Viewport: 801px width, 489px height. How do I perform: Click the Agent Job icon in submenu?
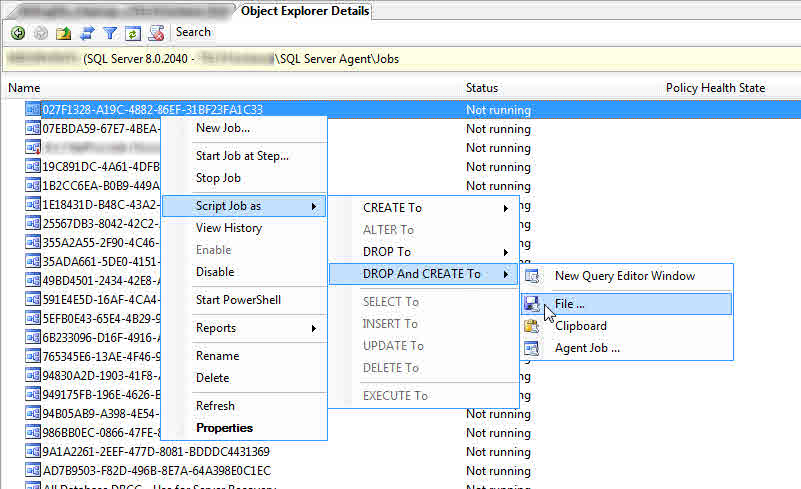point(532,348)
